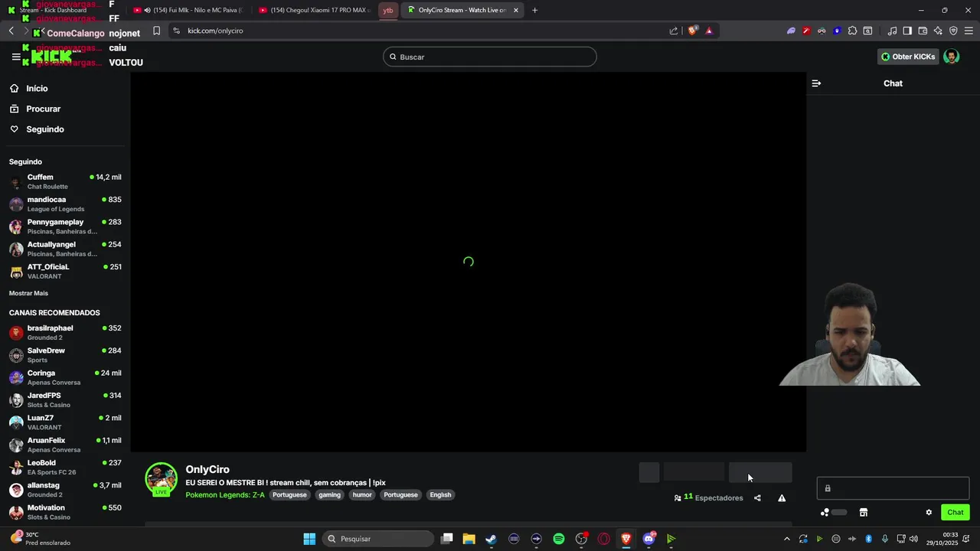
Task: Click the English tag
Action: point(440,495)
